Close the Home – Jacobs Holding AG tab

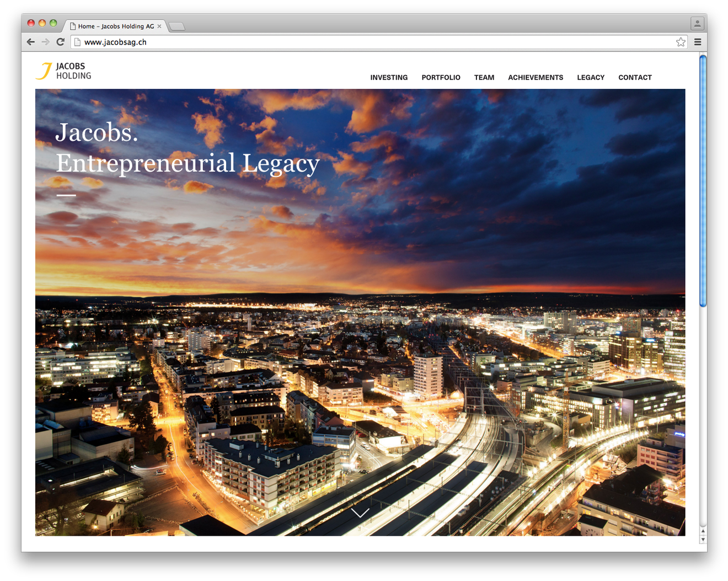[159, 26]
